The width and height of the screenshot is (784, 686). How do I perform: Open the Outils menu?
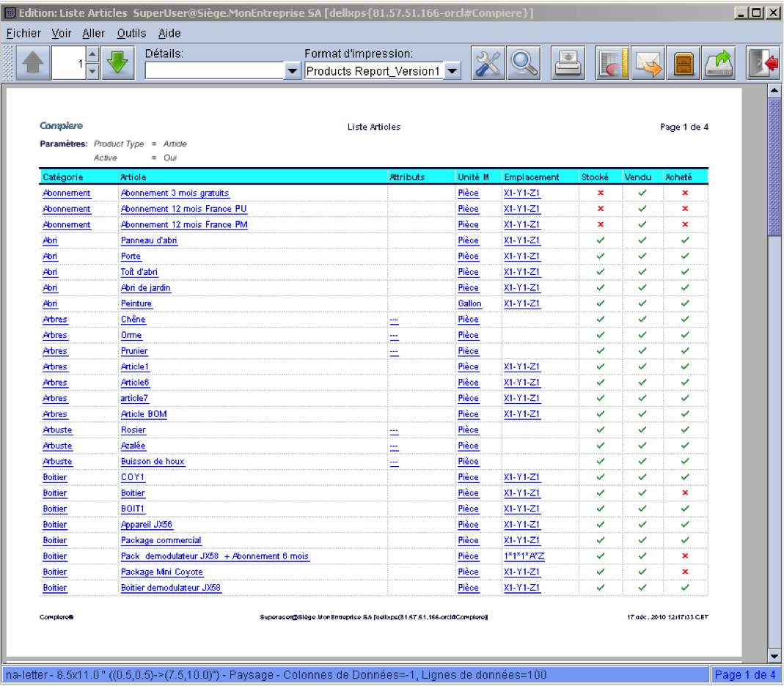pyautogui.click(x=131, y=34)
